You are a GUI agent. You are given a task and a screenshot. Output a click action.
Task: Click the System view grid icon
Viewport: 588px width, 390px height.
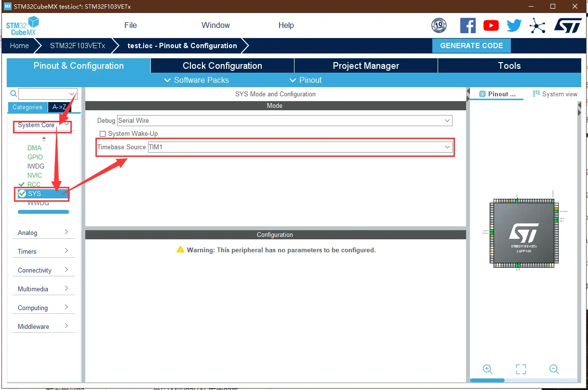536,94
